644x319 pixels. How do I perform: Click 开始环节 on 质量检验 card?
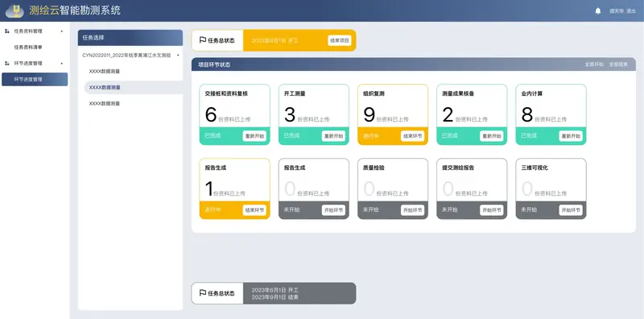412,210
